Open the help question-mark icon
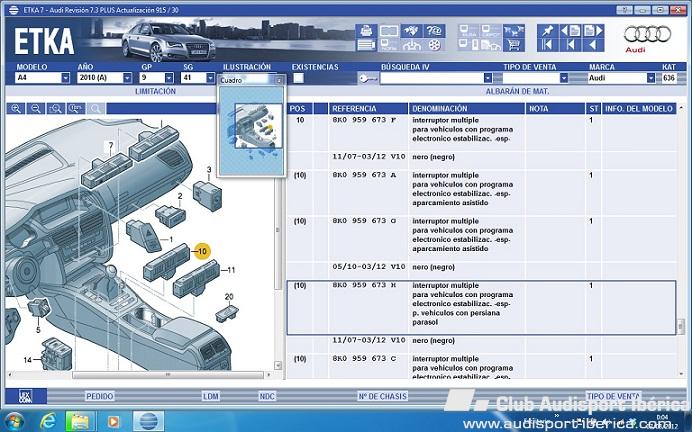This screenshot has height=432, width=692. pyautogui.click(x=434, y=31)
